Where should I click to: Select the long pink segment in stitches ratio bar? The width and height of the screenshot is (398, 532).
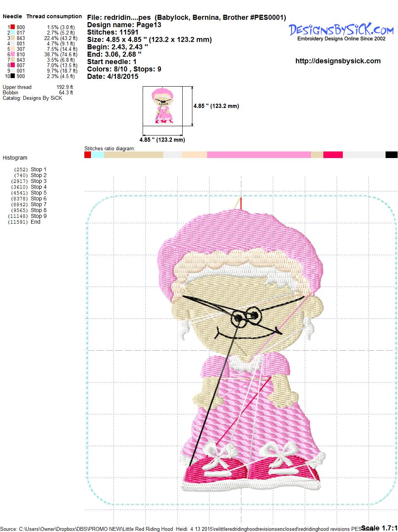(x=258, y=155)
